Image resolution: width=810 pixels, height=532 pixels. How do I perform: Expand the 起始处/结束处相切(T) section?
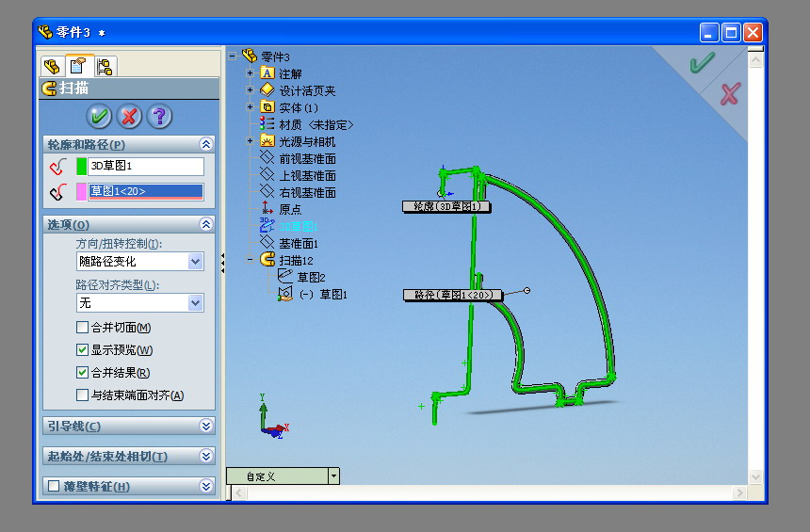point(206,456)
